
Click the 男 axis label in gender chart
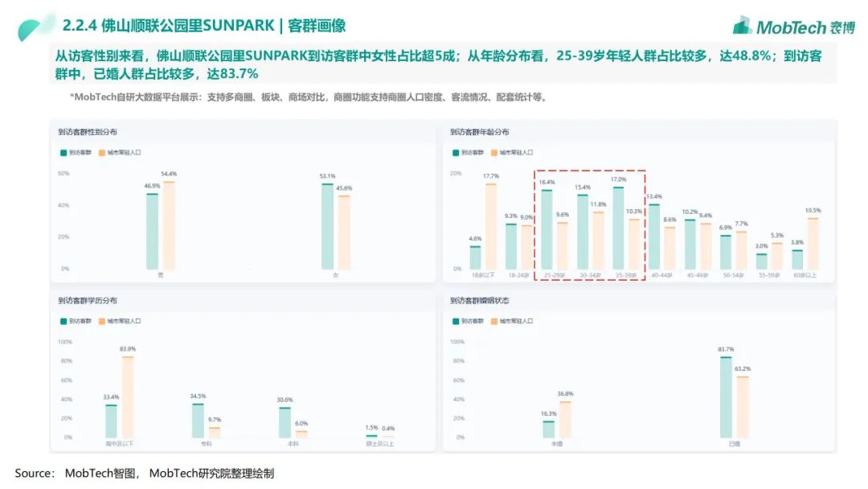click(161, 275)
